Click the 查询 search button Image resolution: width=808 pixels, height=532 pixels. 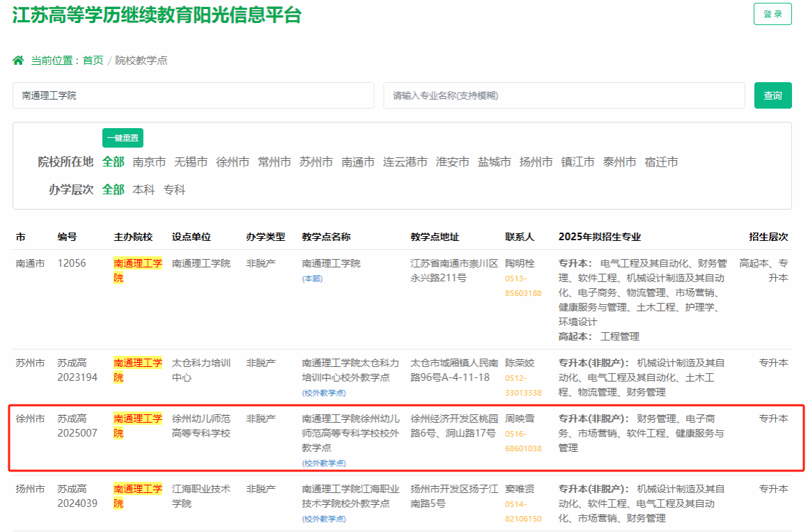[x=772, y=95]
